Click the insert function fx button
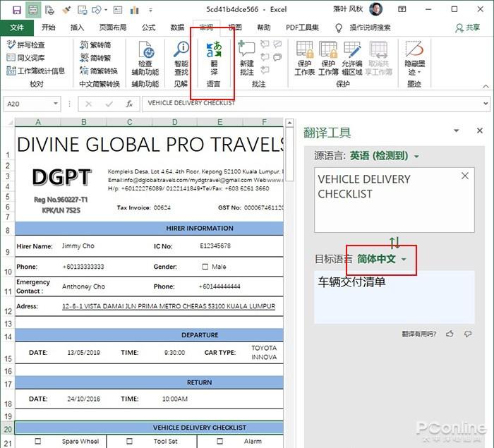Image resolution: width=494 pixels, height=448 pixels. pyautogui.click(x=129, y=104)
